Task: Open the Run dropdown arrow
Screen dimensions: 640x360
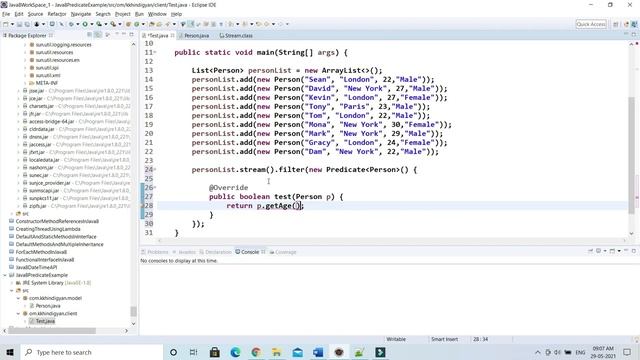Action: (x=91, y=24)
